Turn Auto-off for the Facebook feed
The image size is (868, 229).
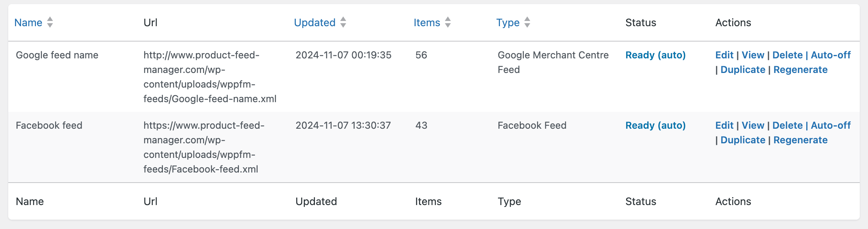[831, 125]
